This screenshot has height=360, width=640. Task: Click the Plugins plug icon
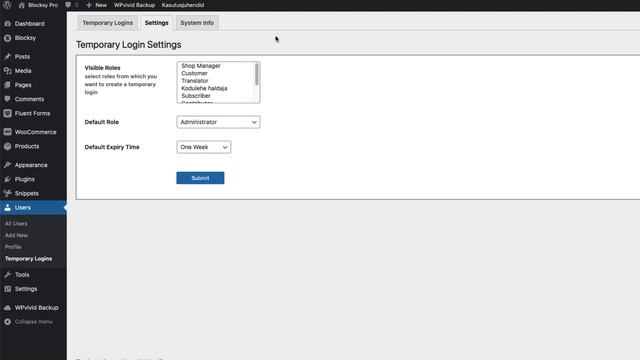point(7,179)
